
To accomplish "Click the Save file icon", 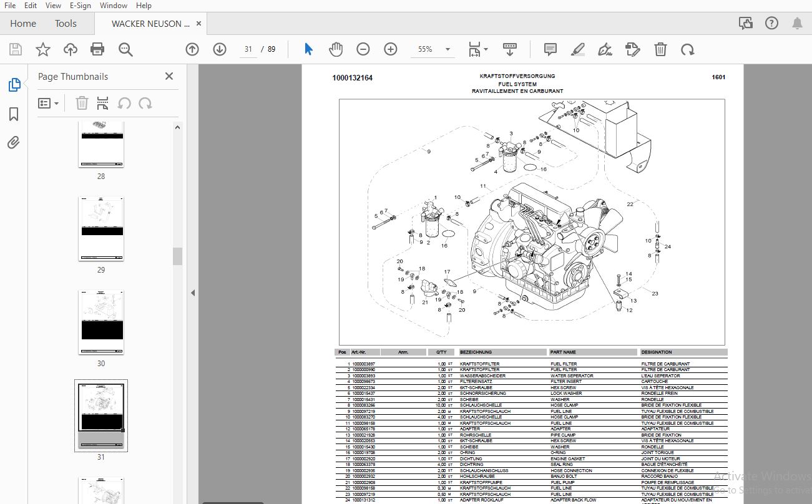I will 16,49.
